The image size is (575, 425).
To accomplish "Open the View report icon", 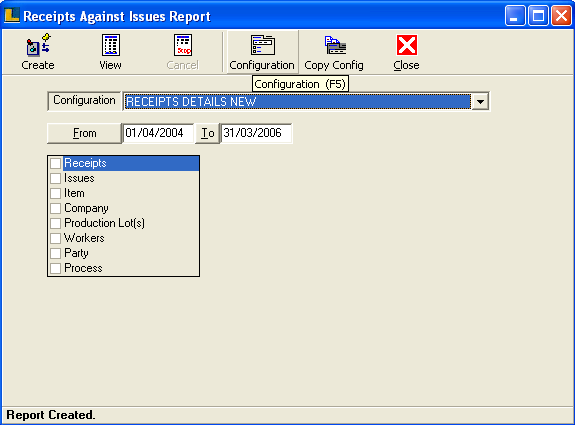I will (x=111, y=45).
